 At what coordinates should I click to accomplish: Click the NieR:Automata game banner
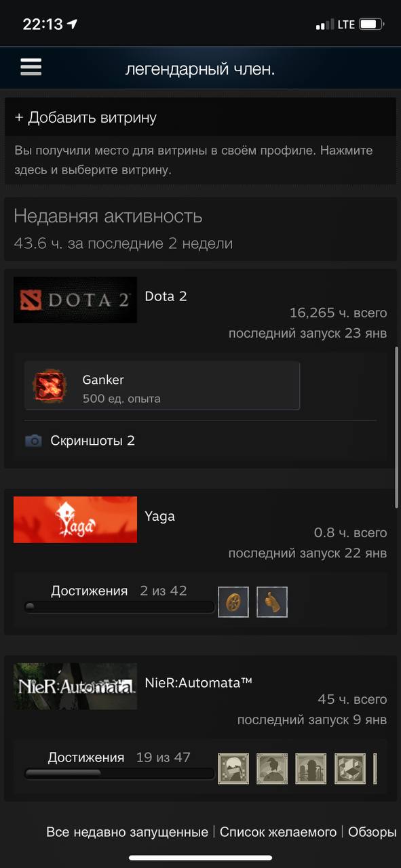(75, 686)
